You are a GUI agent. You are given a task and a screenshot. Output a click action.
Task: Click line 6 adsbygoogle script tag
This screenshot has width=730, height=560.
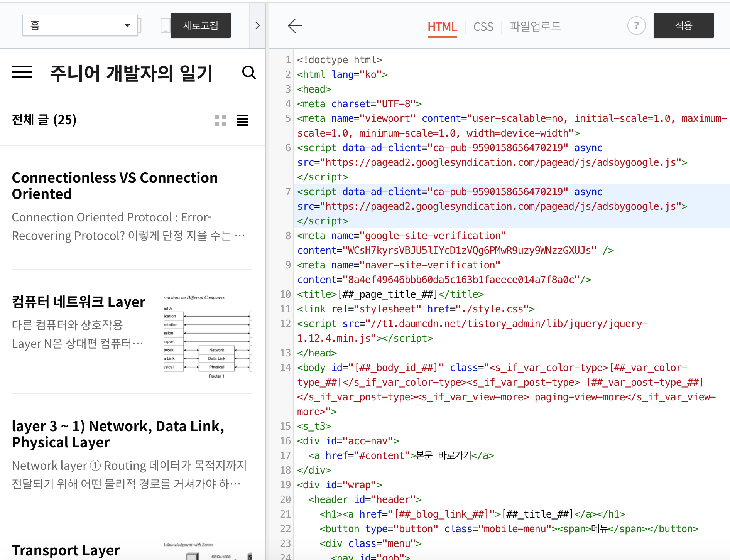coord(492,162)
